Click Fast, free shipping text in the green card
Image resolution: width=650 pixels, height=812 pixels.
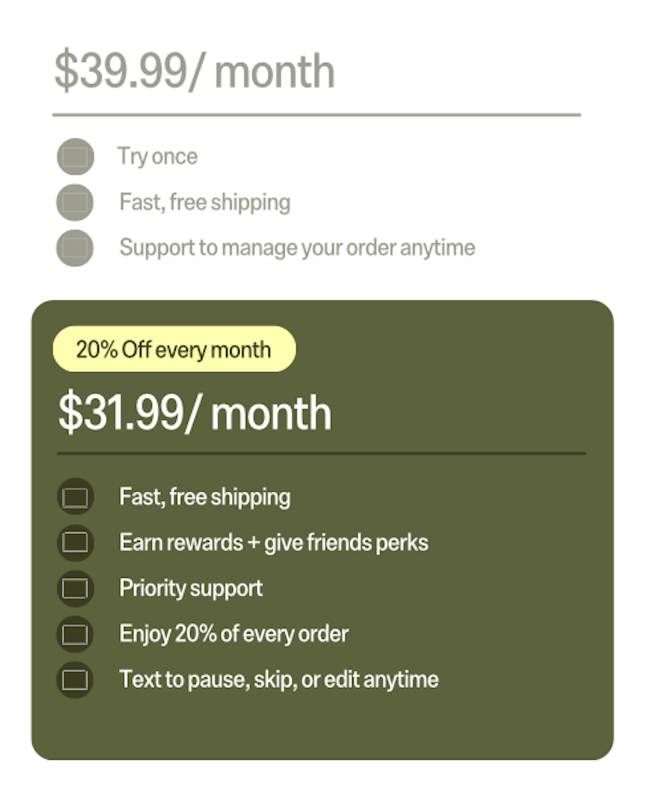(x=205, y=497)
